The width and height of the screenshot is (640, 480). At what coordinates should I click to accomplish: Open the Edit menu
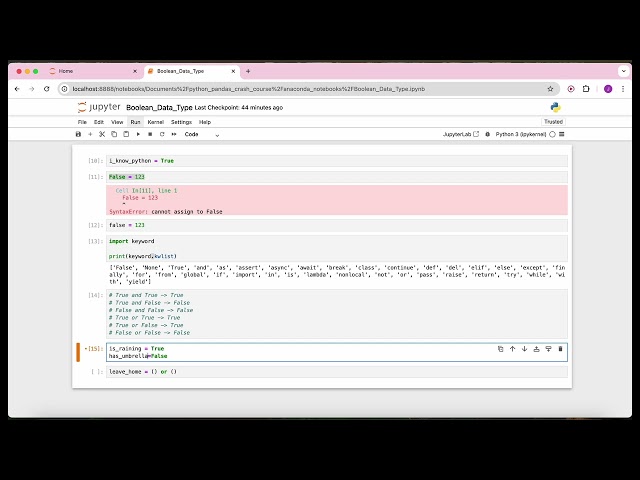99,122
